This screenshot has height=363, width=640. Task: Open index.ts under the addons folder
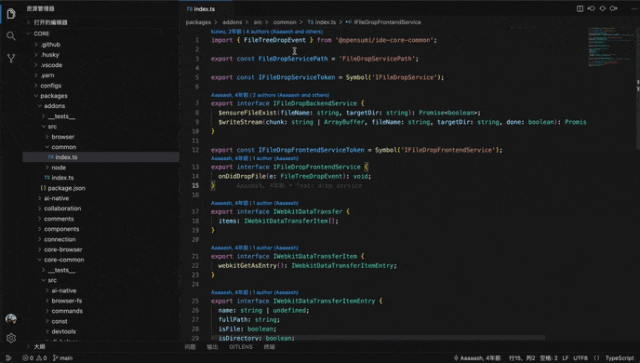[x=62, y=178]
